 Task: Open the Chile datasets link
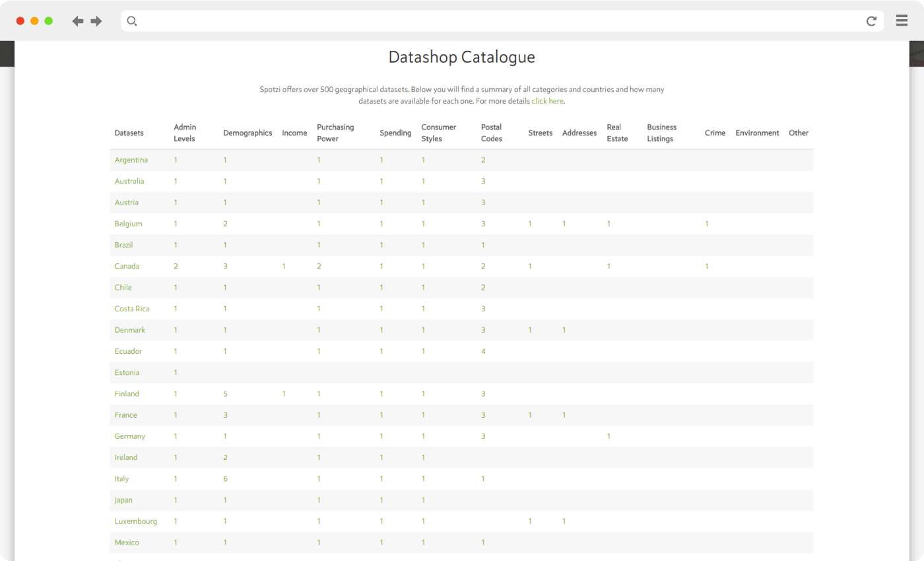tap(123, 288)
